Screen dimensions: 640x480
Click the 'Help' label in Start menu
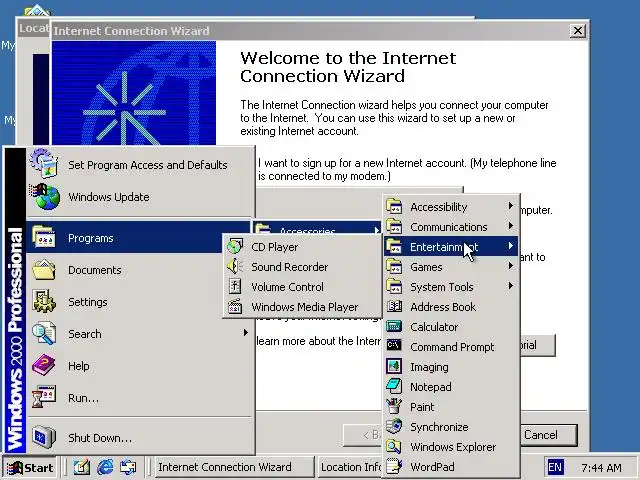click(x=79, y=366)
